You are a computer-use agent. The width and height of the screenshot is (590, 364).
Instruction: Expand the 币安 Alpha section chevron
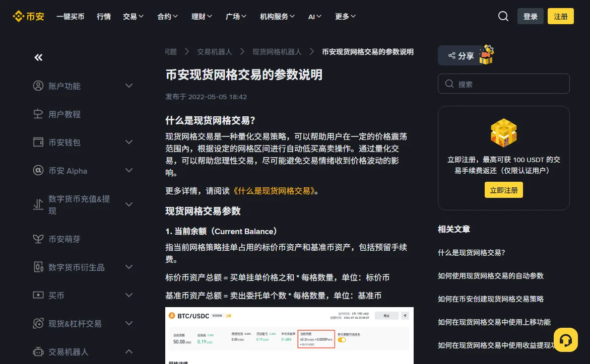click(x=128, y=170)
